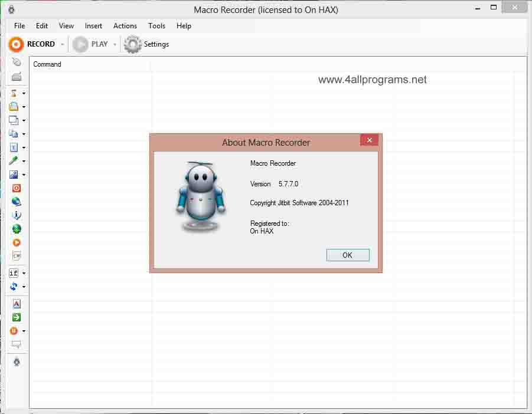Open the Tools menu

156,26
